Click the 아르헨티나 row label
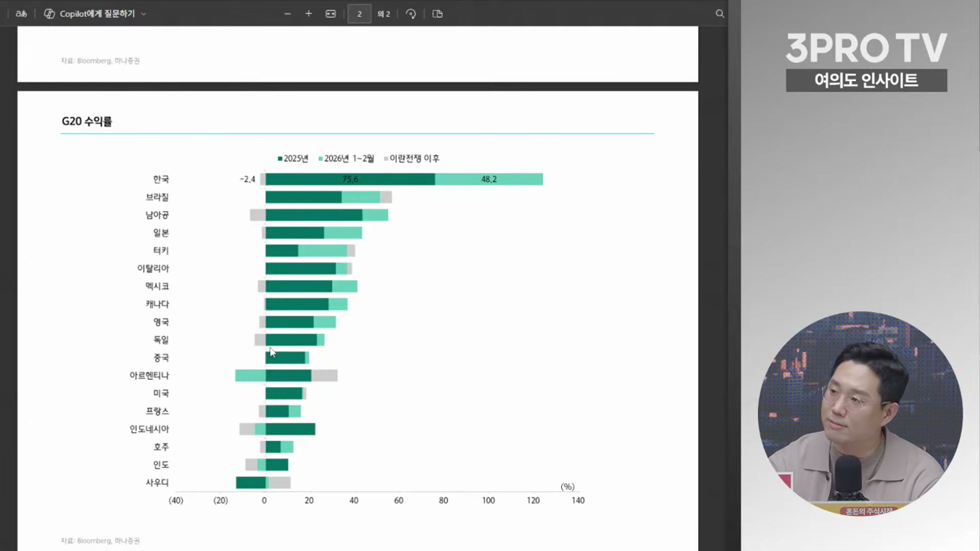 (x=149, y=375)
